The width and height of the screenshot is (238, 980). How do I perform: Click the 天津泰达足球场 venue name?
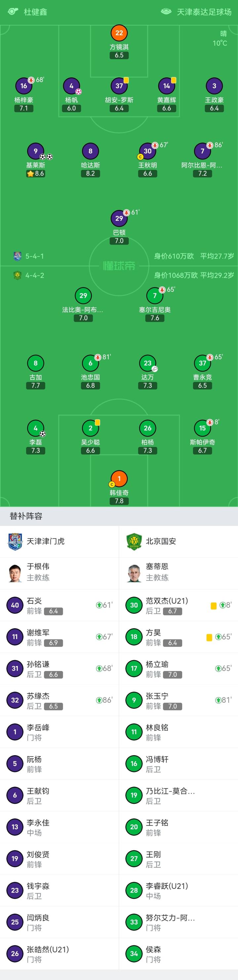click(204, 12)
